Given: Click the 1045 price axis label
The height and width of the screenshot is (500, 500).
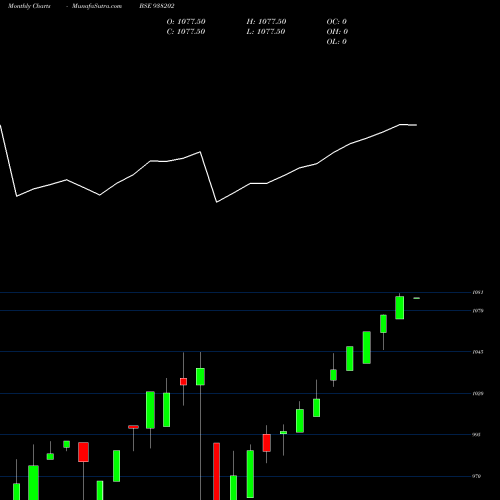Looking at the screenshot, I should pyautogui.click(x=478, y=352).
